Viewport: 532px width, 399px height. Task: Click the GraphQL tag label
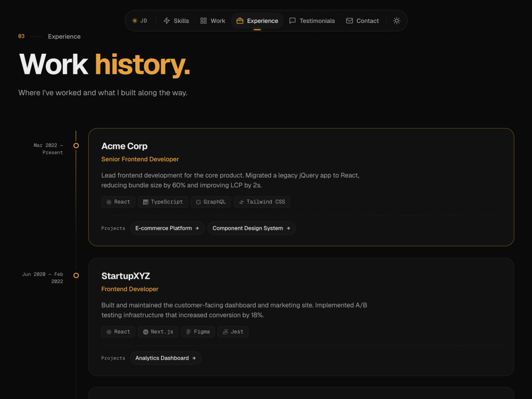pyautogui.click(x=214, y=202)
